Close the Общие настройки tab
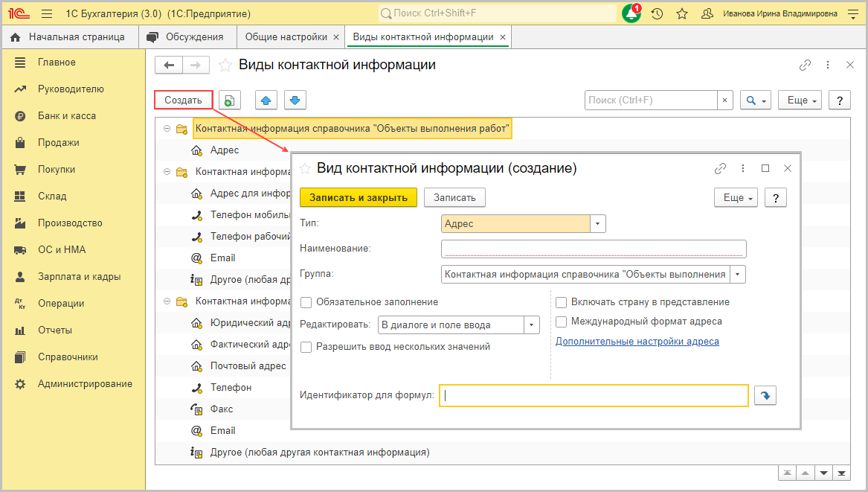The height and width of the screenshot is (492, 868). click(336, 37)
